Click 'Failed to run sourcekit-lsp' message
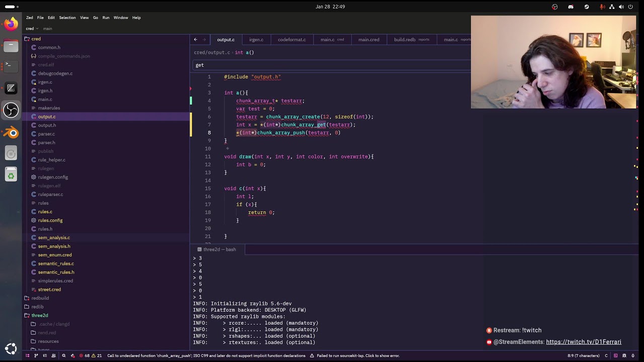This screenshot has height=362, width=644. 354,355
